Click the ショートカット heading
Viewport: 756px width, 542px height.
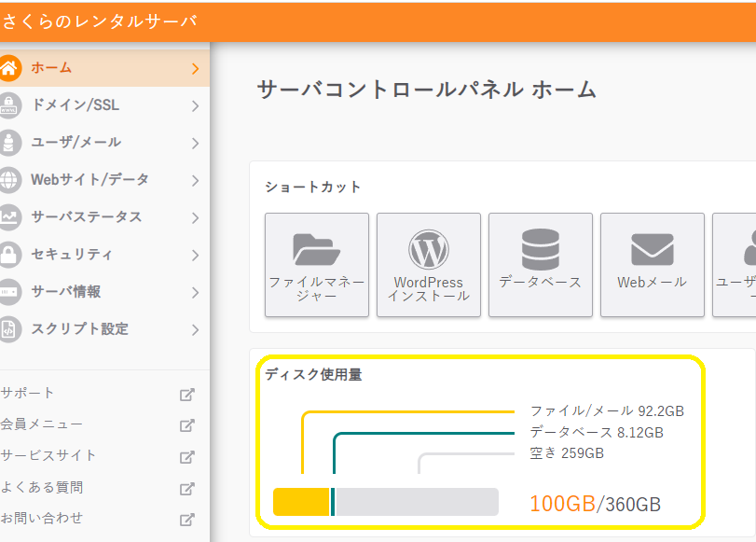312,187
